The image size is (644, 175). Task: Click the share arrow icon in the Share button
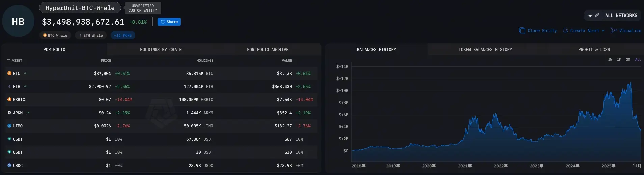[163, 22]
